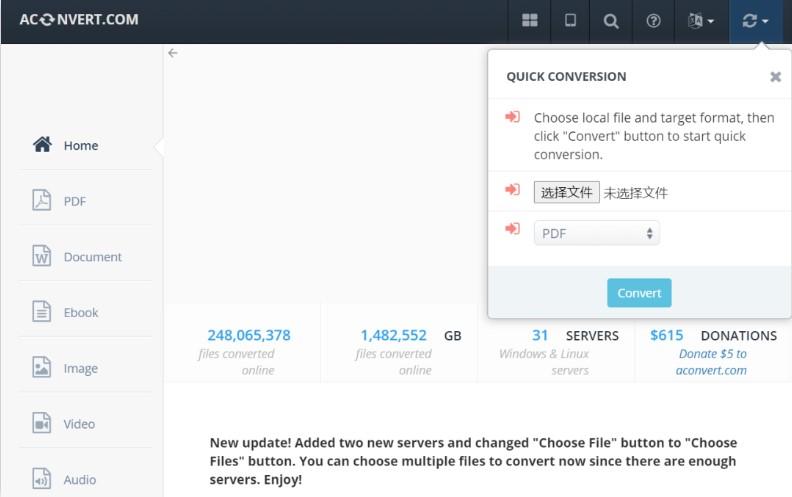Select the Ebook sidebar icon
This screenshot has width=792, height=497.
(41, 312)
